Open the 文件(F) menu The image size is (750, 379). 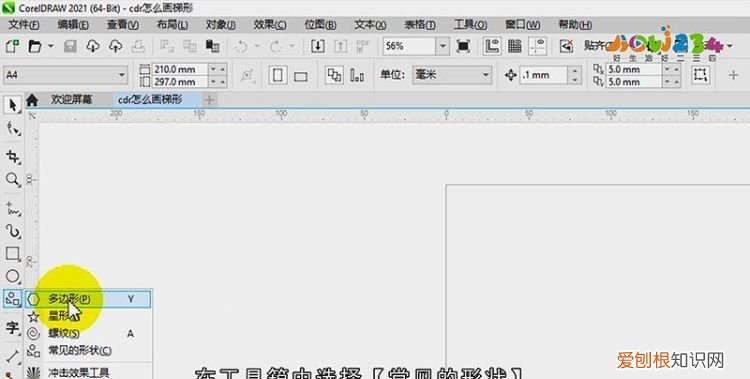click(24, 24)
